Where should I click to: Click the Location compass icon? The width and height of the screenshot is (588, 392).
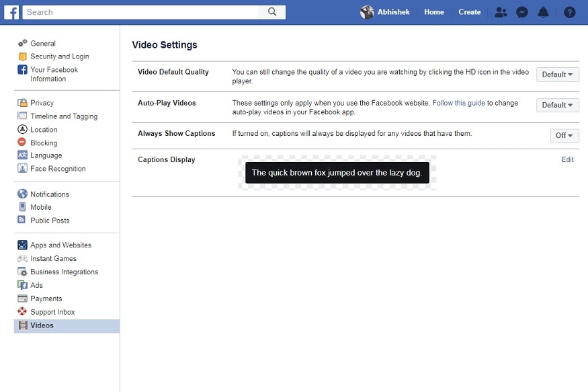coord(22,129)
